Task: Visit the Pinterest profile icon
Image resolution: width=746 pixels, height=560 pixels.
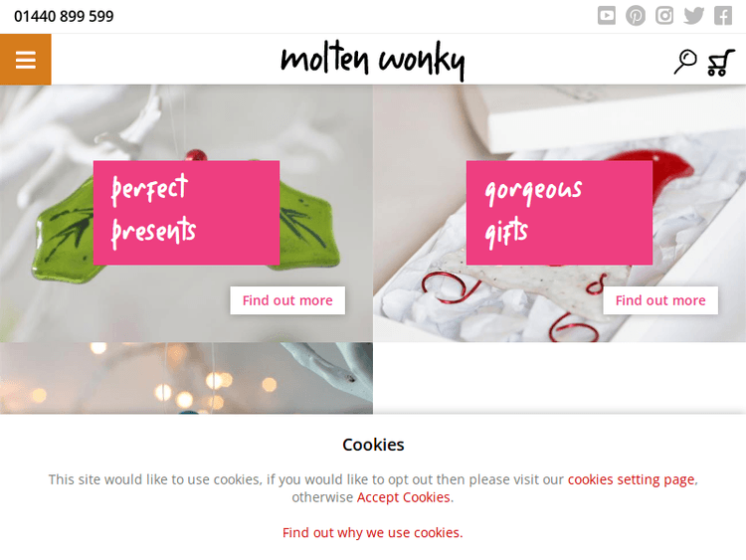Action: [x=636, y=16]
